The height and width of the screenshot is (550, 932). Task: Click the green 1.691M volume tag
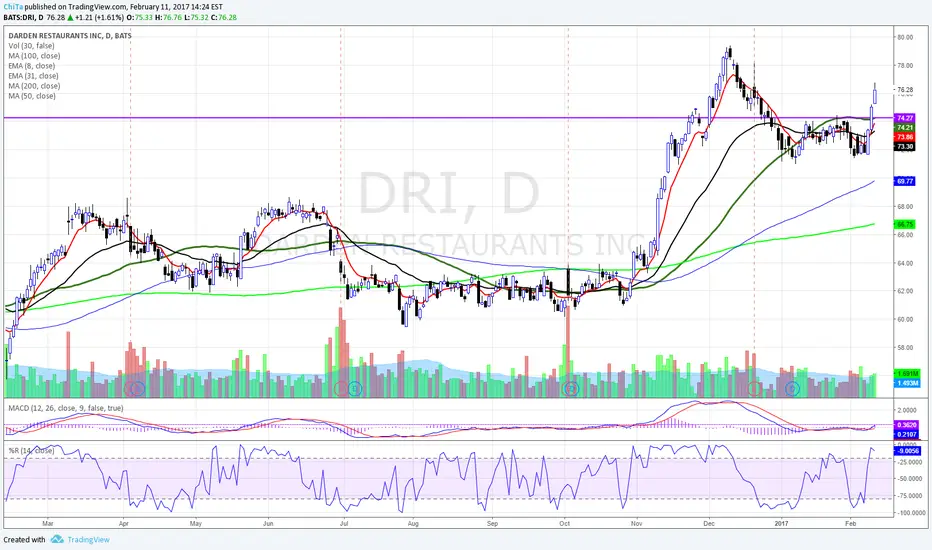tap(907, 374)
